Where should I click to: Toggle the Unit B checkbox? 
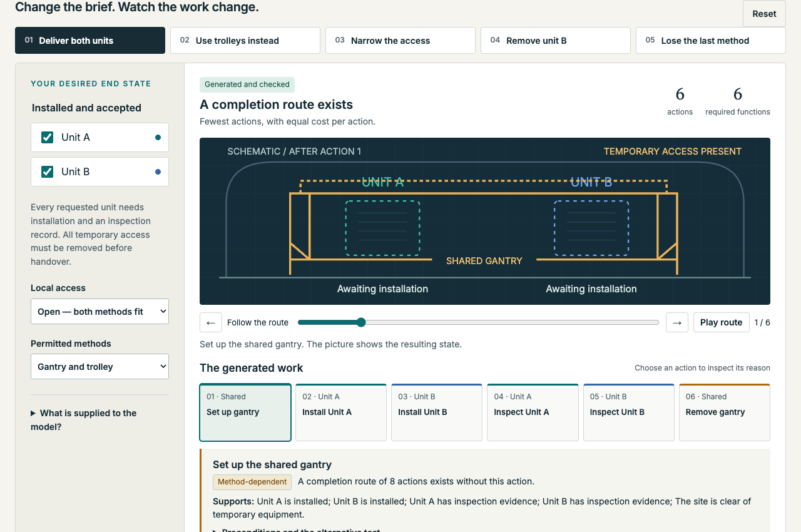(x=48, y=171)
